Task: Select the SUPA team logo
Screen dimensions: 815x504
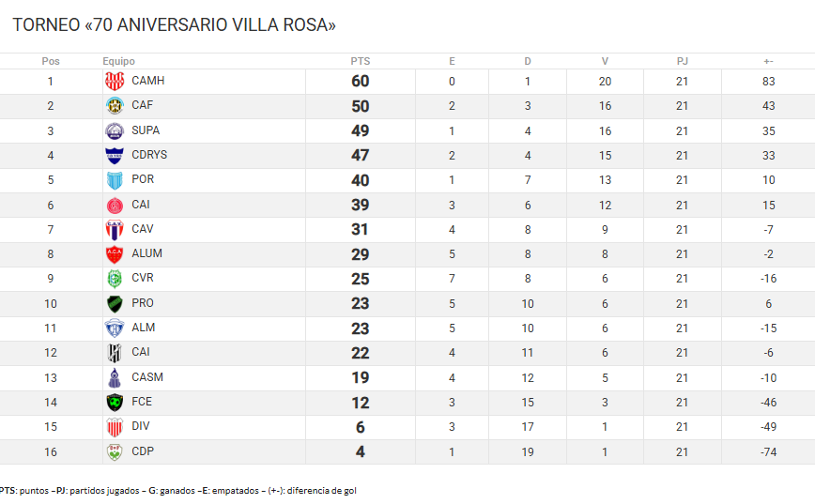Action: (x=115, y=130)
